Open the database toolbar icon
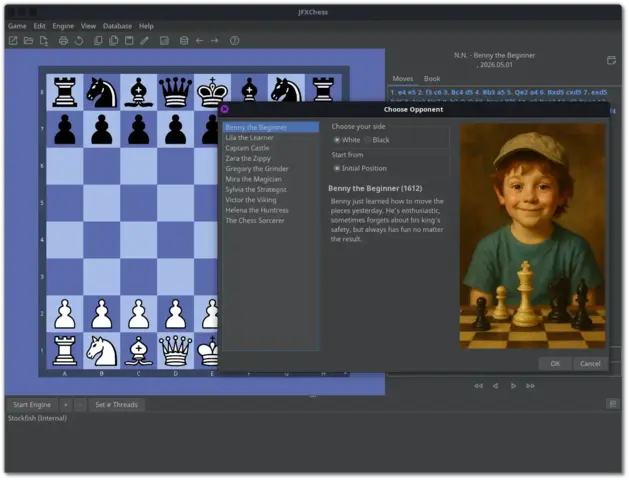This screenshot has height=480, width=629. pyautogui.click(x=184, y=41)
